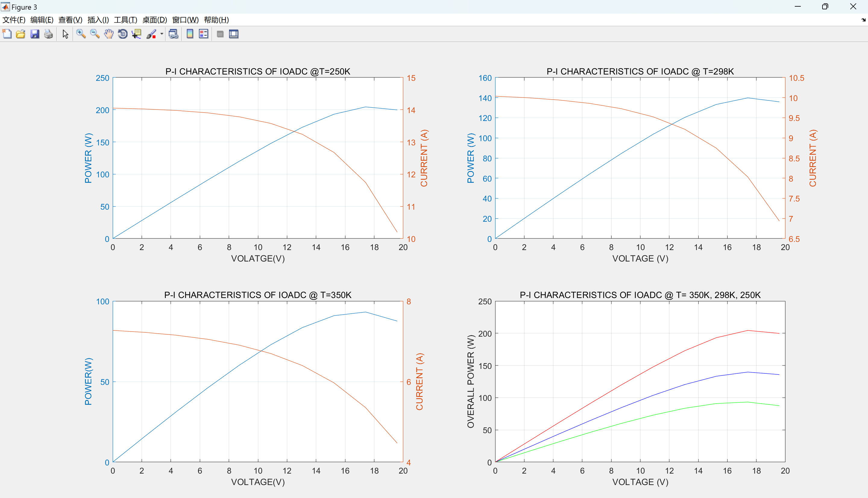This screenshot has height=498, width=868.
Task: Expand the brush color dropdown arrow
Action: 162,34
